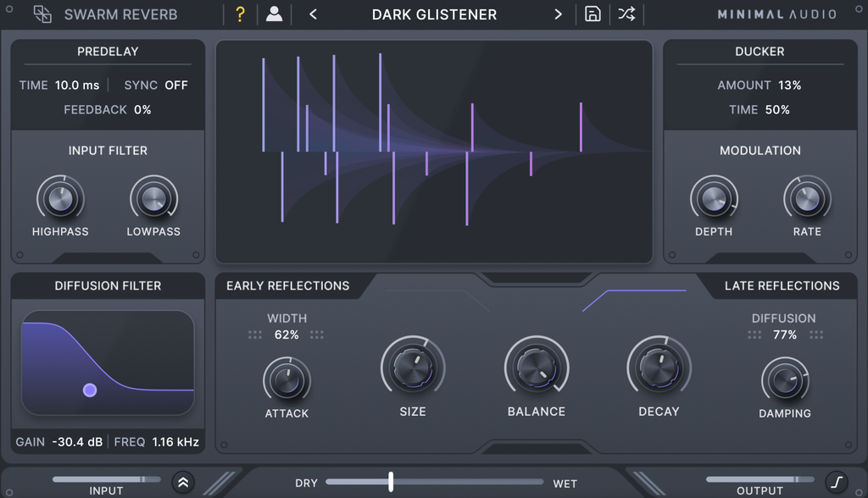Go to the previous preset via left arrow
This screenshot has height=498, width=868.
point(311,14)
